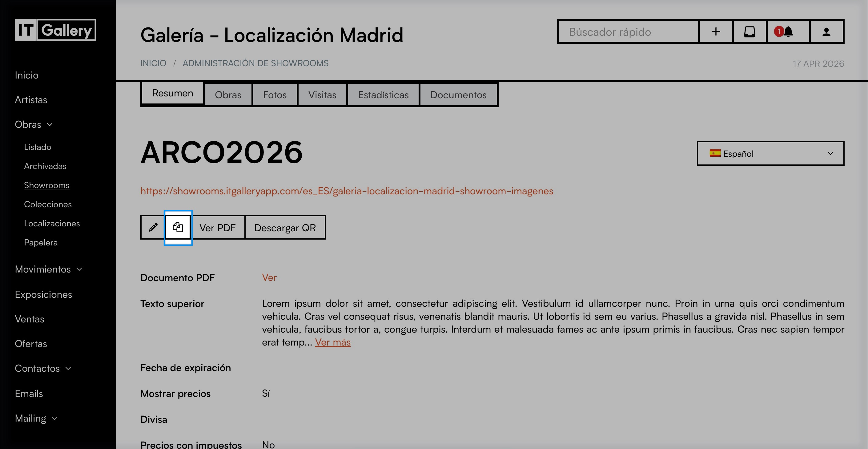The height and width of the screenshot is (449, 868).
Task: Click the Descargar QR button
Action: (x=285, y=228)
